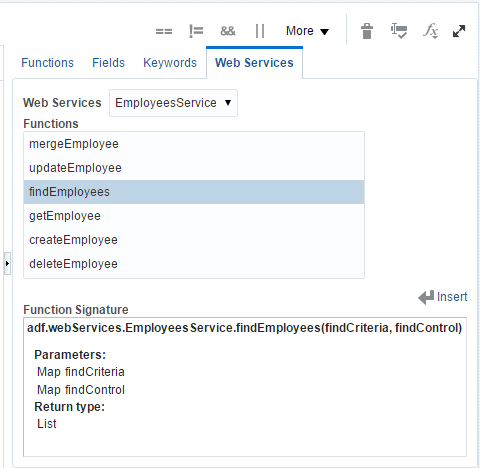Select updateEmployee in the Functions list
This screenshot has width=480, height=468.
coord(194,168)
